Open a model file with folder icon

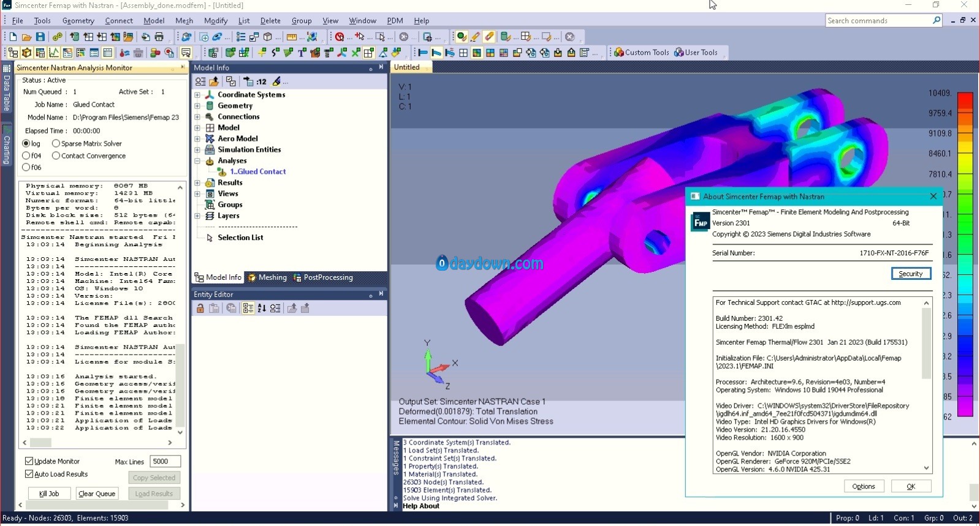pos(27,37)
